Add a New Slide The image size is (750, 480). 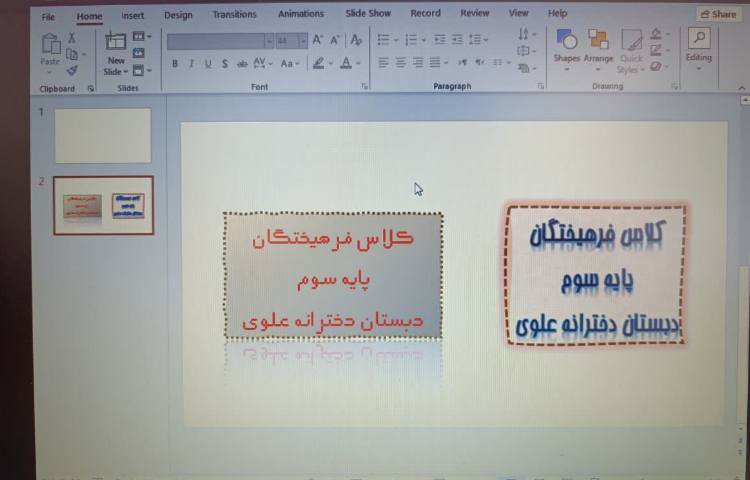(x=115, y=55)
